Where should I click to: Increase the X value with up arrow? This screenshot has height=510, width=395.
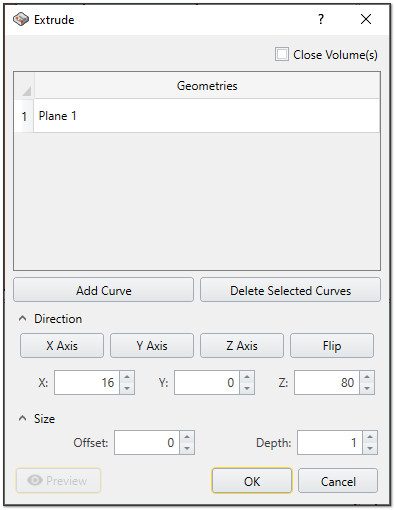[127, 377]
